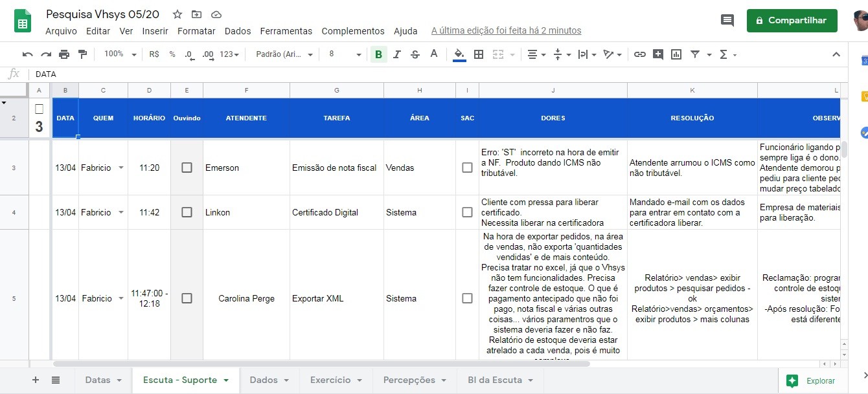The height and width of the screenshot is (394, 868).
Task: Show all sheets list
Action: tap(56, 380)
